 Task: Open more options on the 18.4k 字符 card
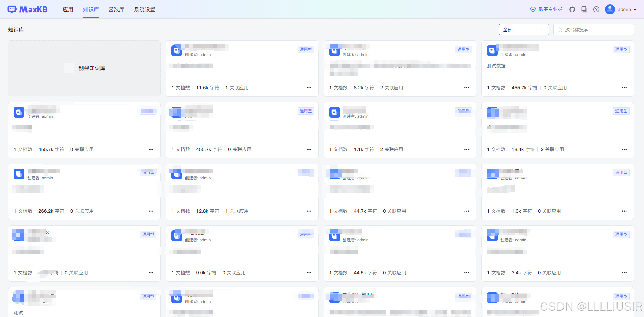624,149
